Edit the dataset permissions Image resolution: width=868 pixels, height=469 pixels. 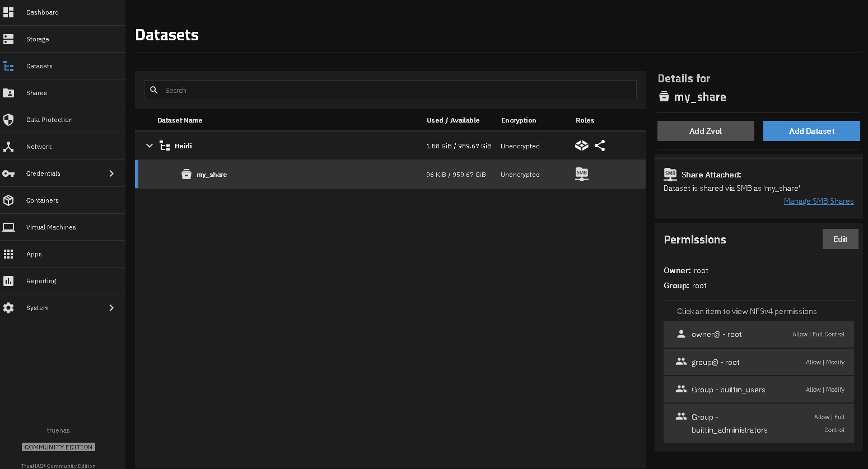(840, 239)
